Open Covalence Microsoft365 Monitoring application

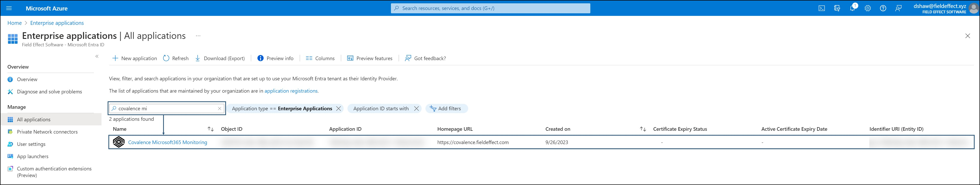(168, 142)
